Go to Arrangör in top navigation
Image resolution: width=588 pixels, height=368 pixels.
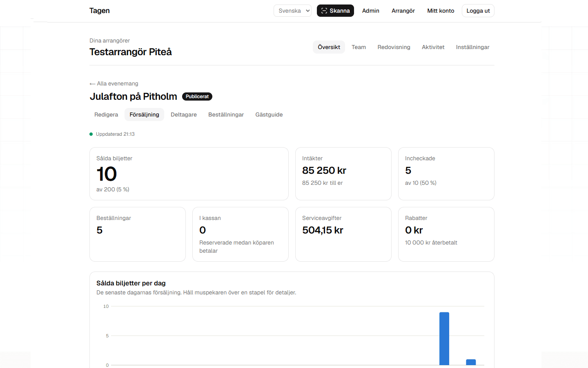click(x=403, y=11)
